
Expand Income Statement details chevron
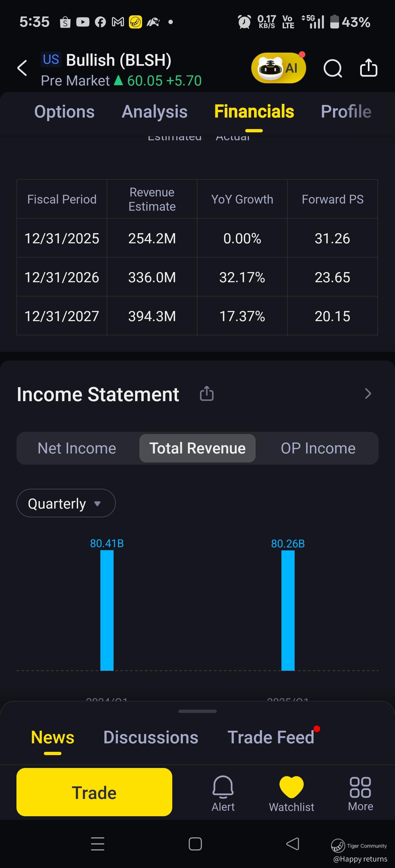(x=368, y=393)
